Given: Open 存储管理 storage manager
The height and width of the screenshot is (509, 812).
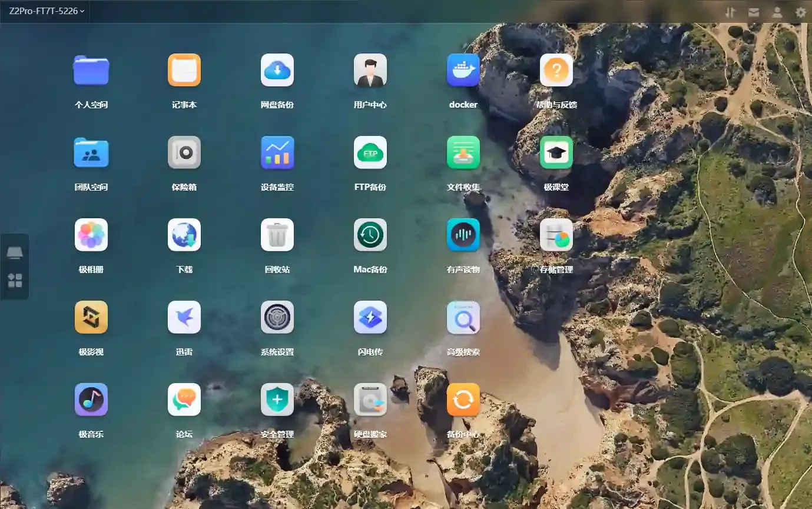Looking at the screenshot, I should [x=556, y=235].
